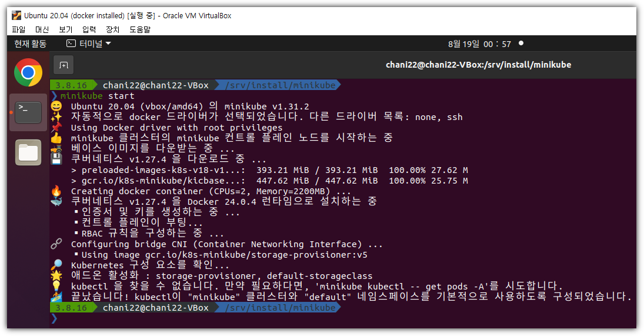Open the 입력 menu in VirtualBox
This screenshot has height=336, width=644.
click(x=89, y=29)
